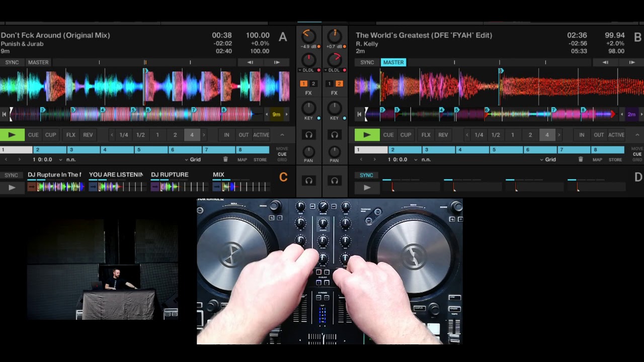Enable headphone cue for channel A

click(309, 135)
